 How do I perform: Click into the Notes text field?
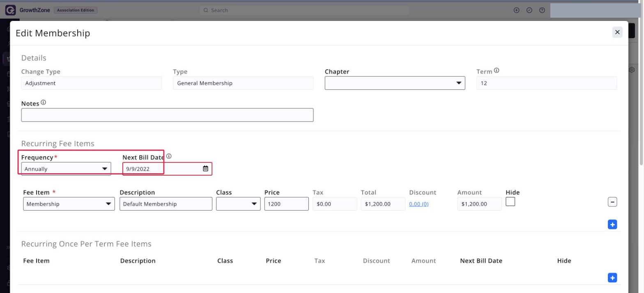(167, 115)
